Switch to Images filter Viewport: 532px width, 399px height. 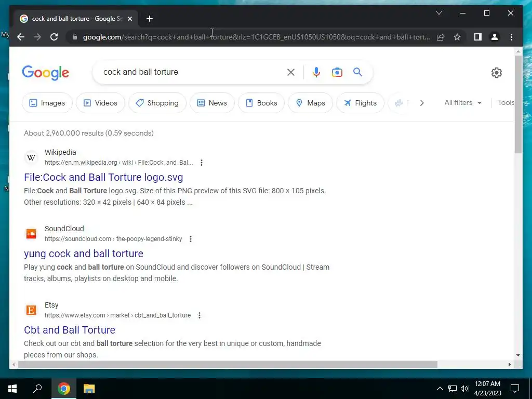[47, 103]
